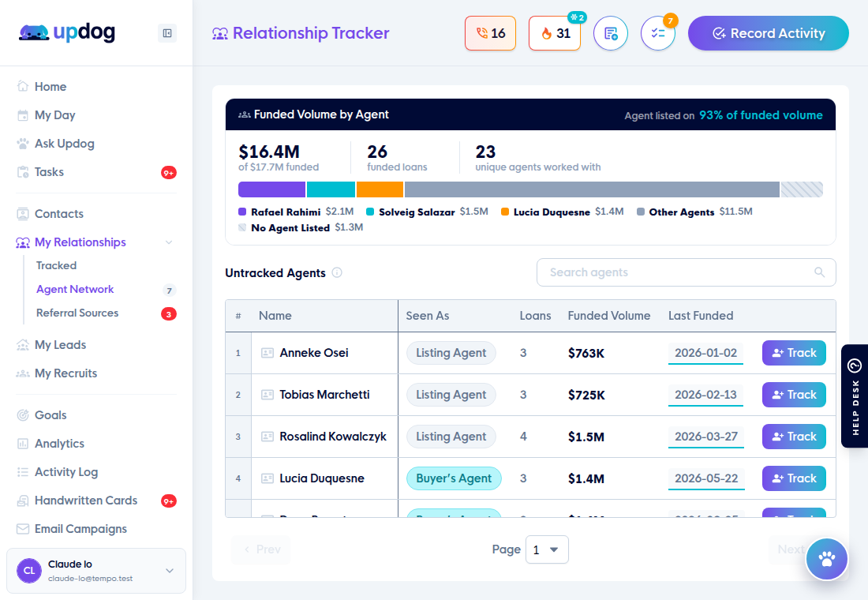Click date 2026-01-02 for Anneke Osei
Image resolution: width=868 pixels, height=600 pixels.
[x=705, y=353]
